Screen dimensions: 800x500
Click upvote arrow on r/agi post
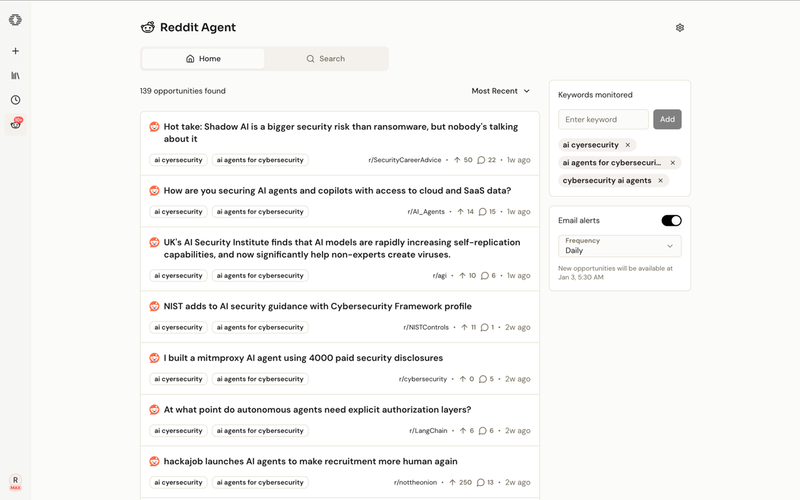[462, 276]
